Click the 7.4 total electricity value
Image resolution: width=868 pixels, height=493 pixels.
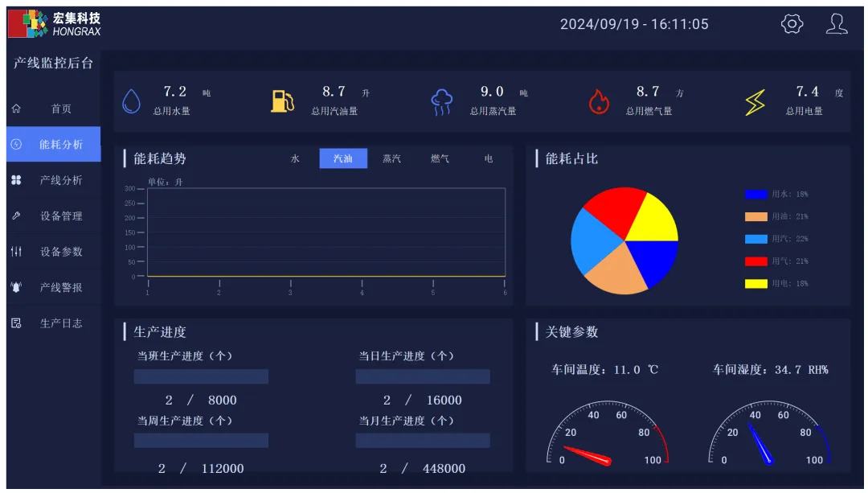(807, 92)
